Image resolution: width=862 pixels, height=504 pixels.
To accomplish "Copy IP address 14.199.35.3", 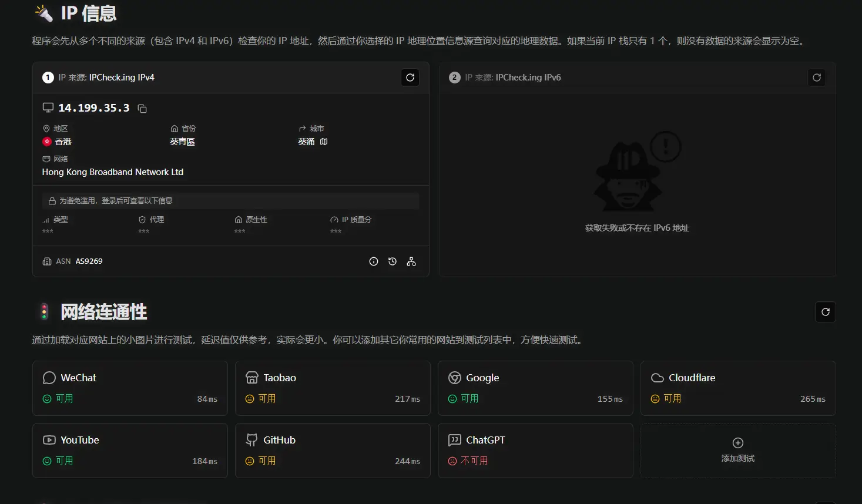I will (142, 109).
